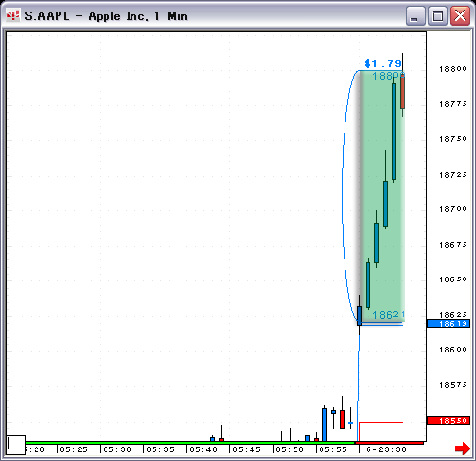Click the 05:40 time axis label
476x461 pixels.
pos(203,449)
